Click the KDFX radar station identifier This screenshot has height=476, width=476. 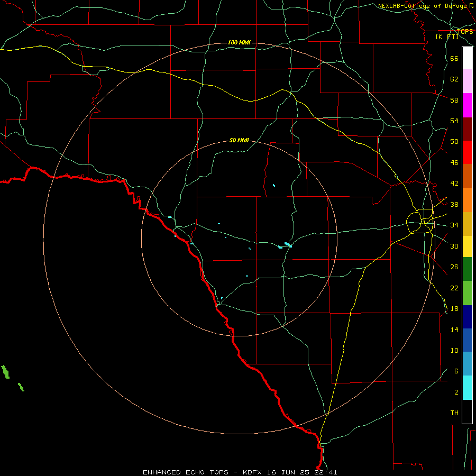(253, 472)
